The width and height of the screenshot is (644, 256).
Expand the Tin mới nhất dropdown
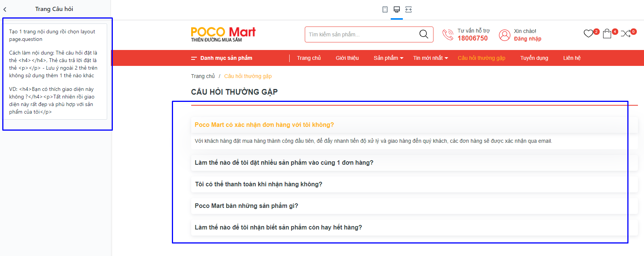pyautogui.click(x=430, y=58)
